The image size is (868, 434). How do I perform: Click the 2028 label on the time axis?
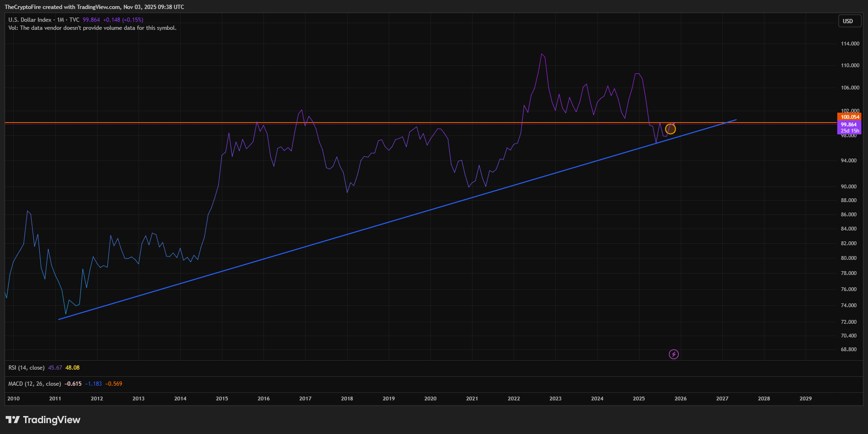coord(764,399)
